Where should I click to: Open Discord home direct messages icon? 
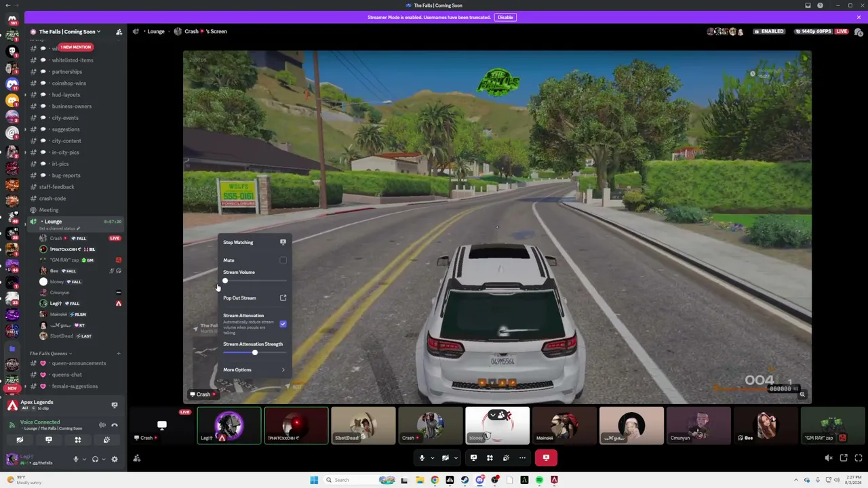tap(12, 20)
